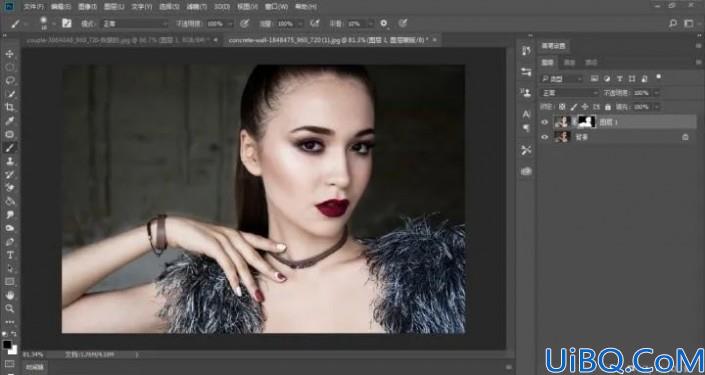Click the foreground color swatch
705x375 pixels.
(x=7, y=345)
